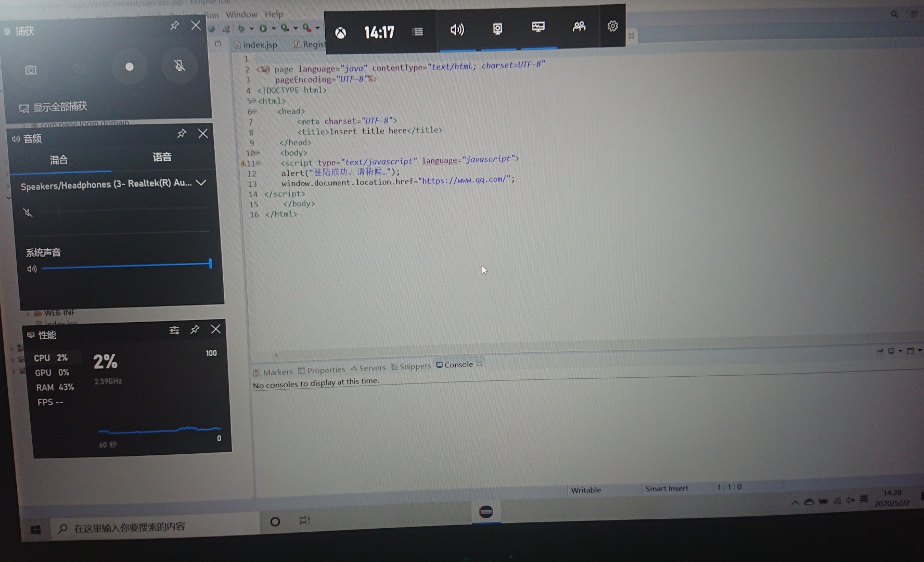The width and height of the screenshot is (924, 562).
Task: Click the Open Console icon
Action: pos(910,351)
